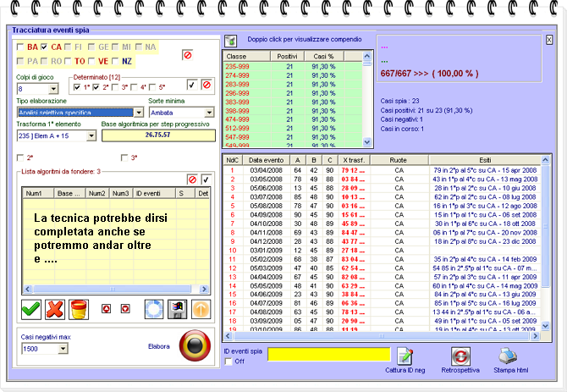Click the green checkmark confirm icon
Screen dimensions: 567x392
click(x=30, y=309)
